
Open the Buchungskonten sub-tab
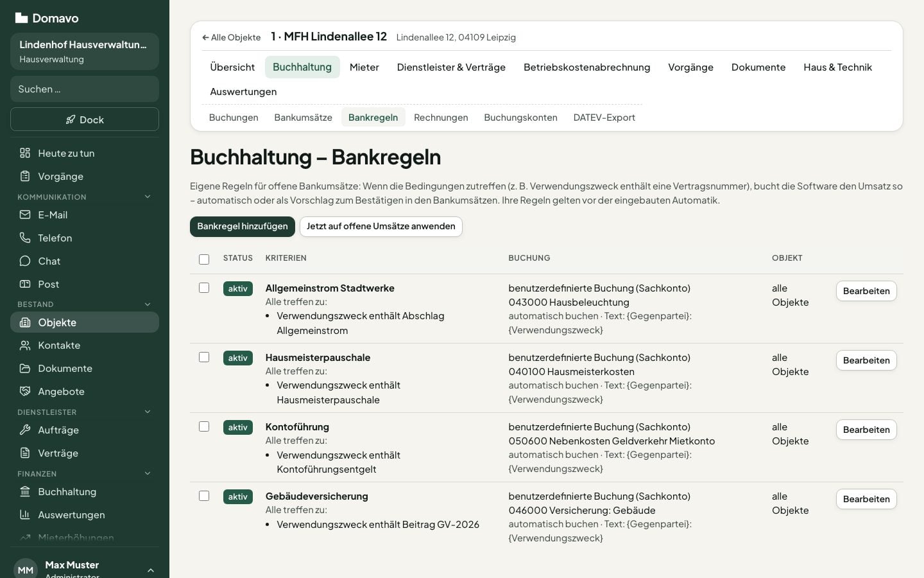coord(521,118)
